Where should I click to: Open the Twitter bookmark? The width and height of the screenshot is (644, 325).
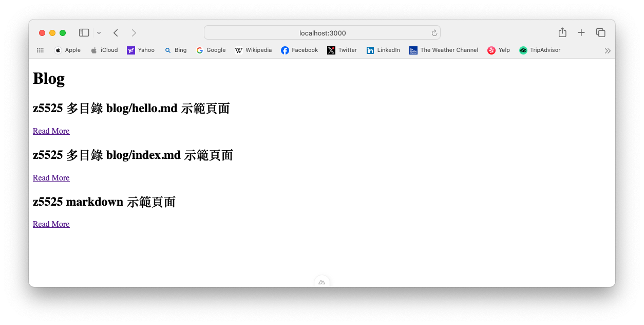[342, 50]
